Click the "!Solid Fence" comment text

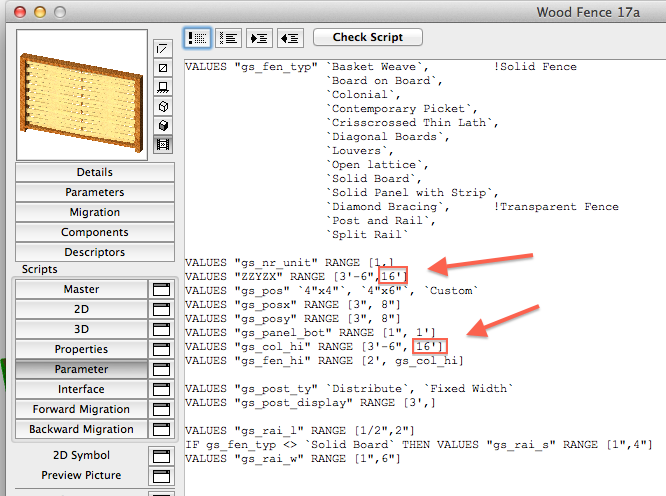pyautogui.click(x=535, y=67)
